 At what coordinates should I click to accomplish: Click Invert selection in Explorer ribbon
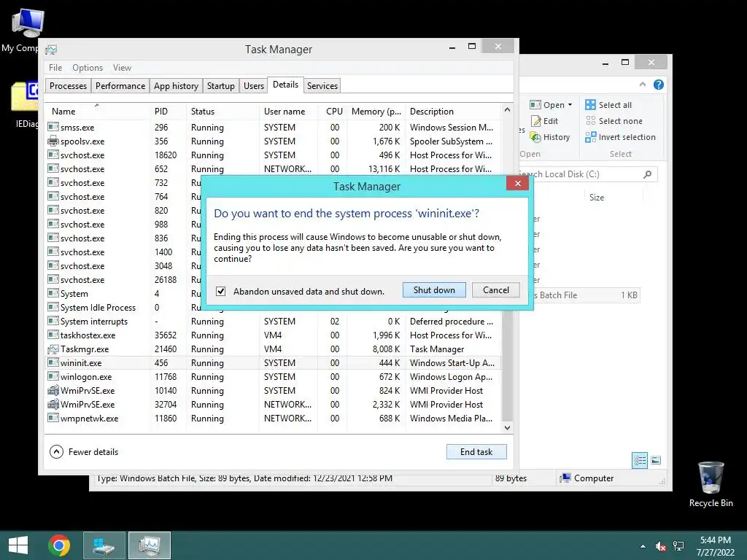pyautogui.click(x=621, y=137)
